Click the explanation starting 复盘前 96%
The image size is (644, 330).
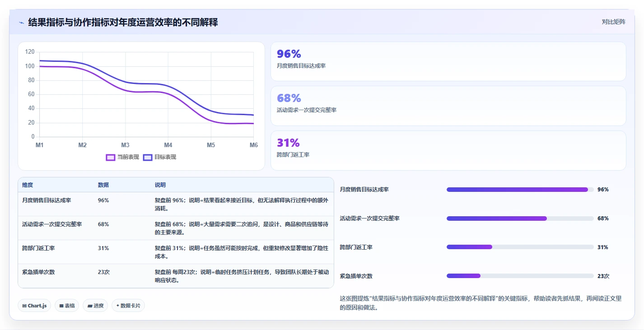pos(242,204)
